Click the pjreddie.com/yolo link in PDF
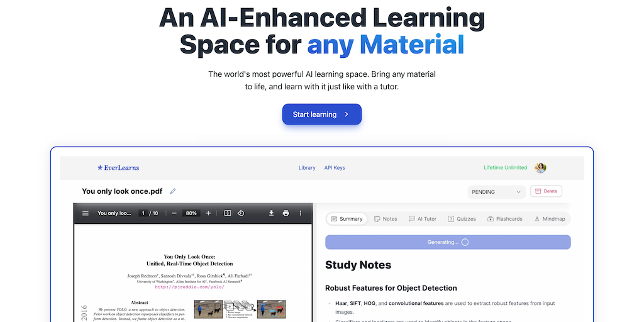The height and width of the screenshot is (322, 644). (189, 287)
